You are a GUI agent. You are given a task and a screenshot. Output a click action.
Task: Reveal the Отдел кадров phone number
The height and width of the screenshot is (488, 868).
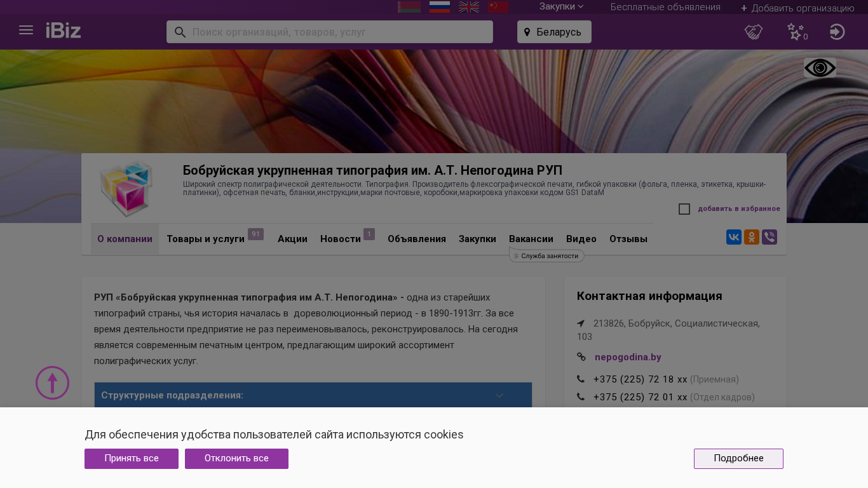point(641,397)
